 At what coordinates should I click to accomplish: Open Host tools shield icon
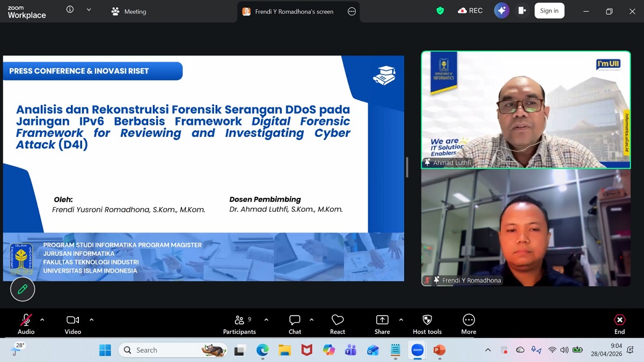pos(427,324)
